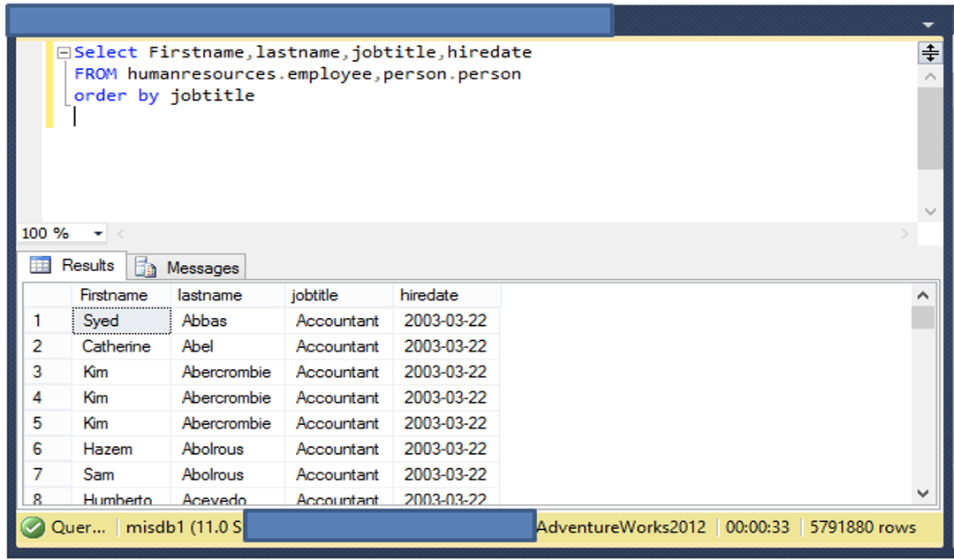954x560 pixels.
Task: Click the grid icon on the Results tab
Action: point(39,265)
